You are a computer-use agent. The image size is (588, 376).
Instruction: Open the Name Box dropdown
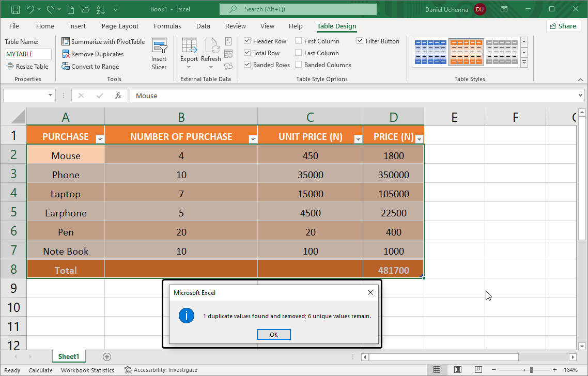pyautogui.click(x=50, y=96)
